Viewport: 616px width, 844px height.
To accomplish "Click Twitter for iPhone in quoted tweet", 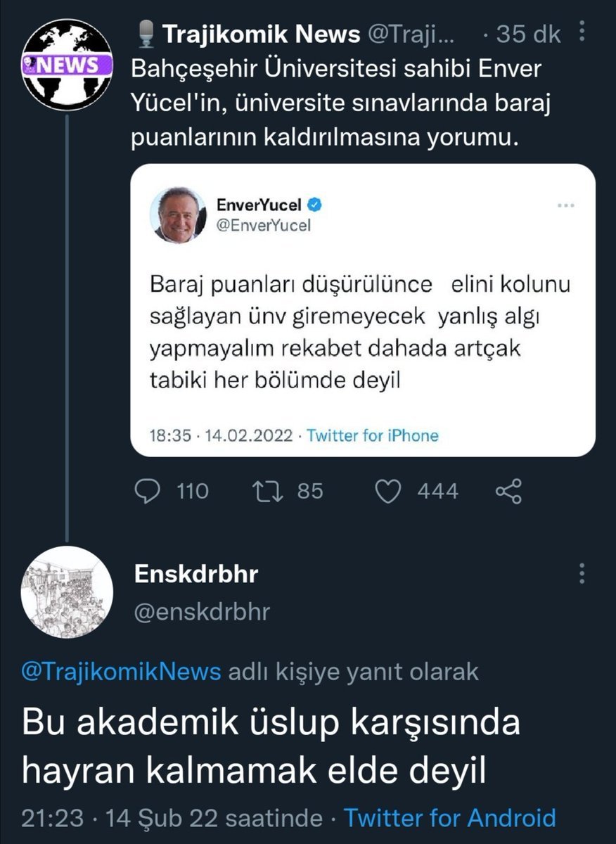I will pos(373,435).
